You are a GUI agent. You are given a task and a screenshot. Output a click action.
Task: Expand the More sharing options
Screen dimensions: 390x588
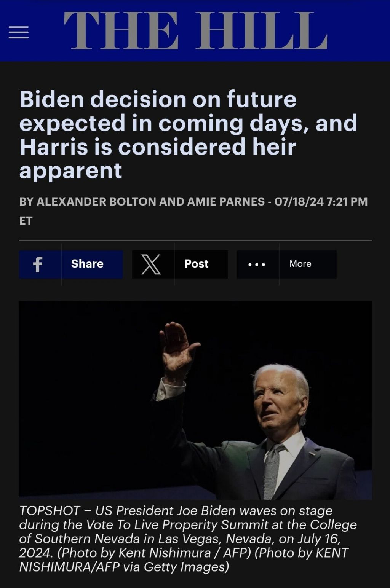[300, 264]
